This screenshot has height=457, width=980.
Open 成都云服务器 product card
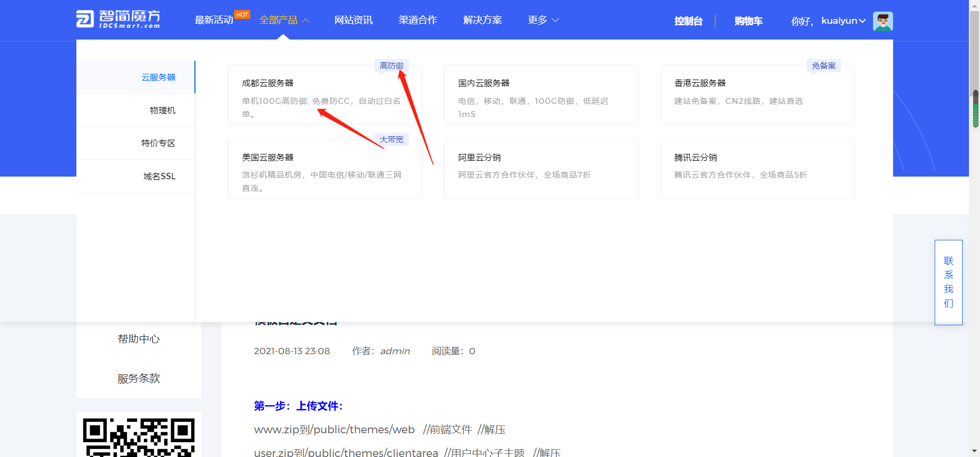325,95
